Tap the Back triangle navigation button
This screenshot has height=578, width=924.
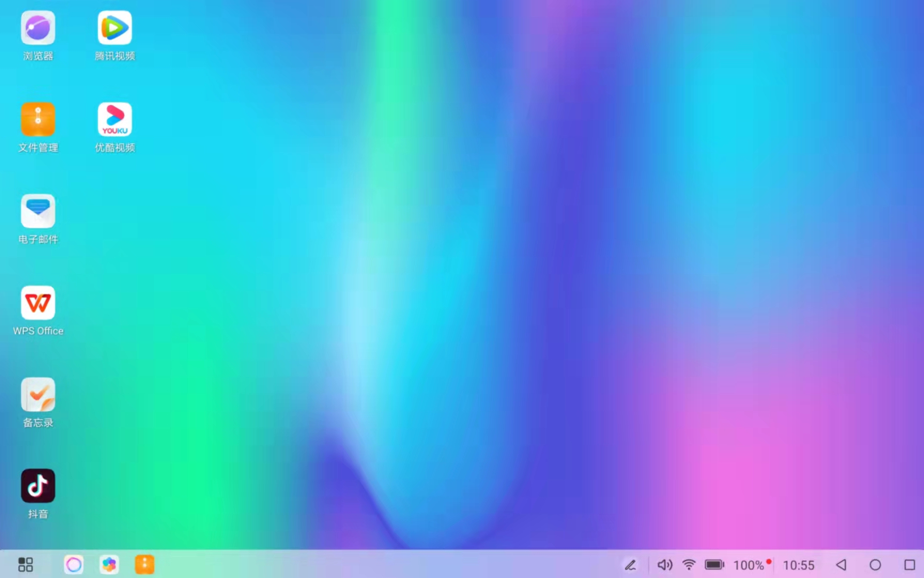coord(841,565)
